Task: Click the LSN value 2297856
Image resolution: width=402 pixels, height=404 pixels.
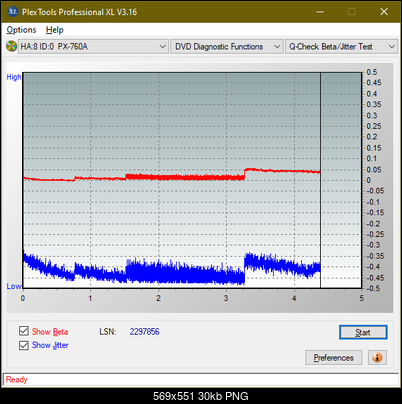Action: tap(145, 332)
